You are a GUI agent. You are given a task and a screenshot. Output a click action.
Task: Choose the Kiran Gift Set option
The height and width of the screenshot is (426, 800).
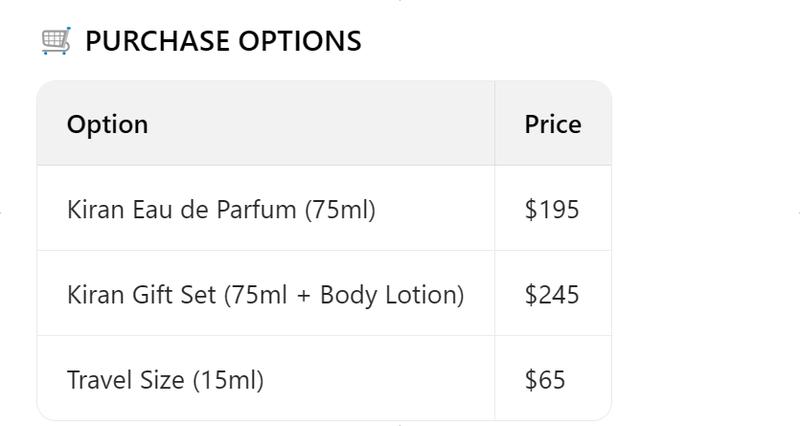pyautogui.click(x=265, y=295)
